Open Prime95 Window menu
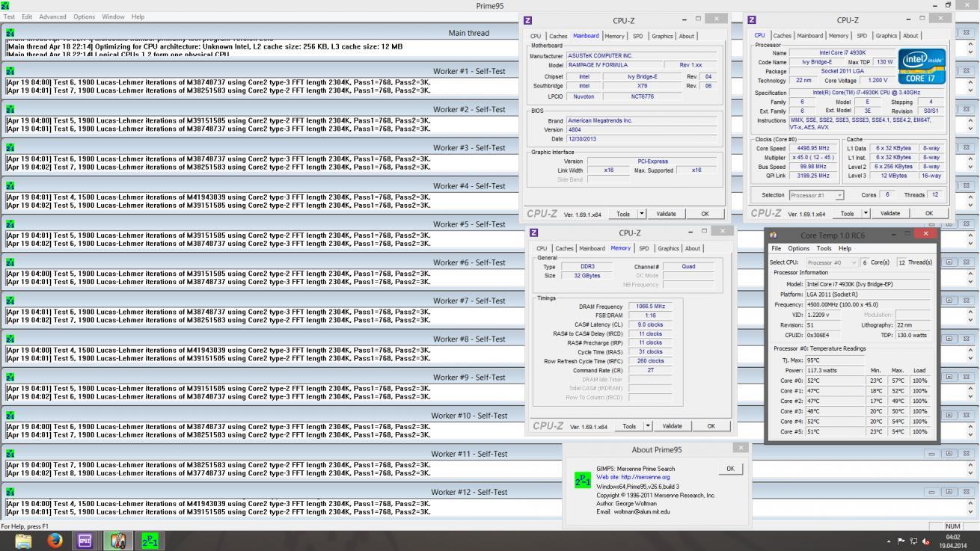 [113, 16]
